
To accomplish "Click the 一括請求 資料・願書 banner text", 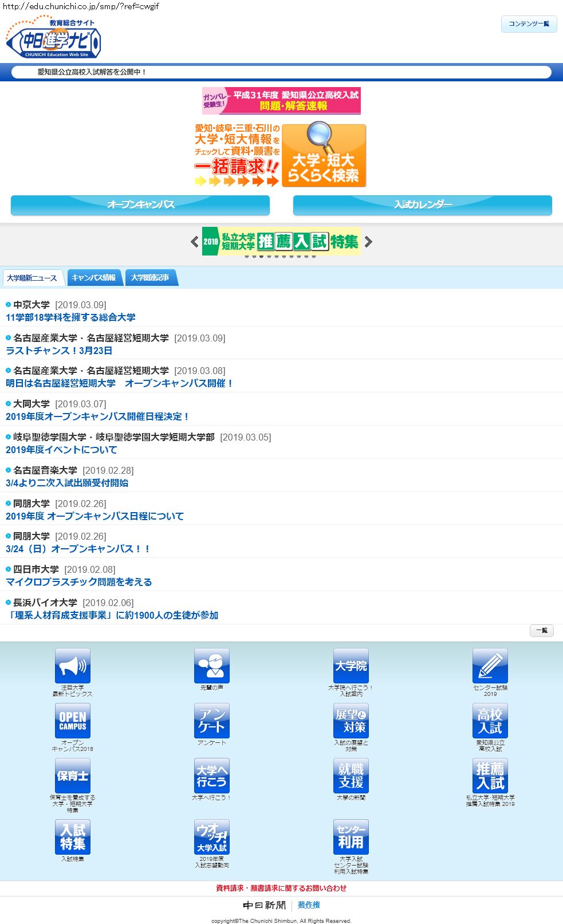I will click(237, 155).
